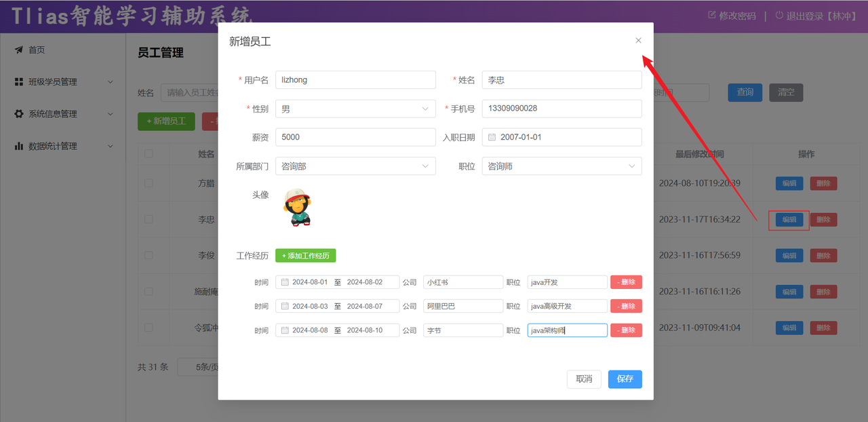Check the select-all checkbox in table header

(149, 154)
